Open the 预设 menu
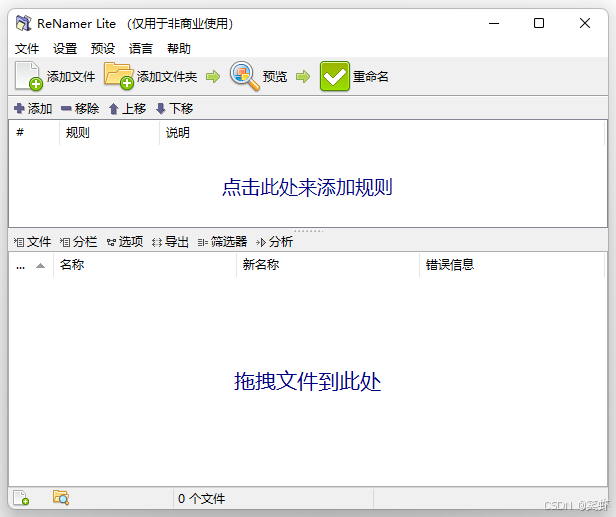This screenshot has width=616, height=517. point(103,49)
